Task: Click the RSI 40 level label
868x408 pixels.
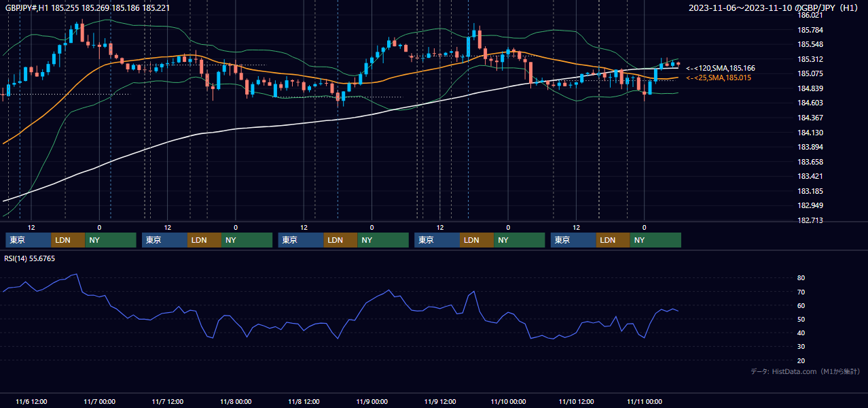Action: (801, 333)
